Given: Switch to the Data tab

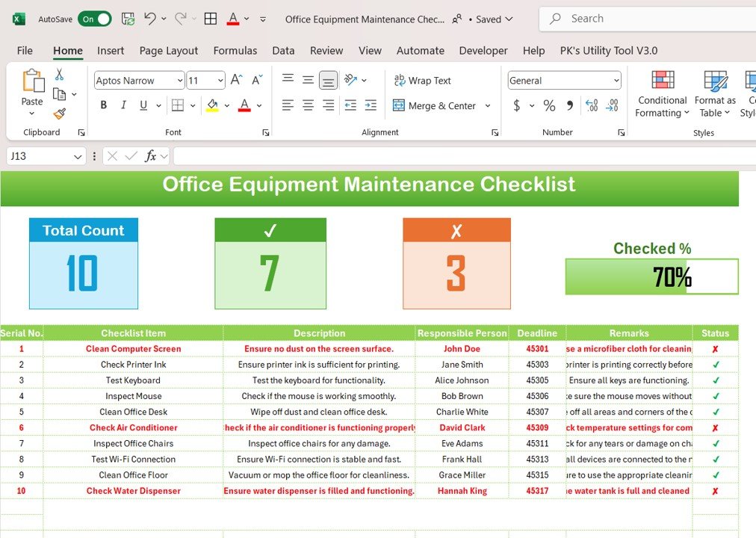Looking at the screenshot, I should coord(283,51).
